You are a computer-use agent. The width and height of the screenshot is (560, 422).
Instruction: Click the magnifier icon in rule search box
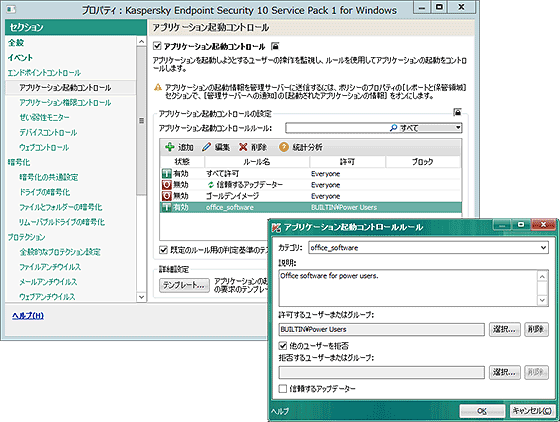click(393, 127)
